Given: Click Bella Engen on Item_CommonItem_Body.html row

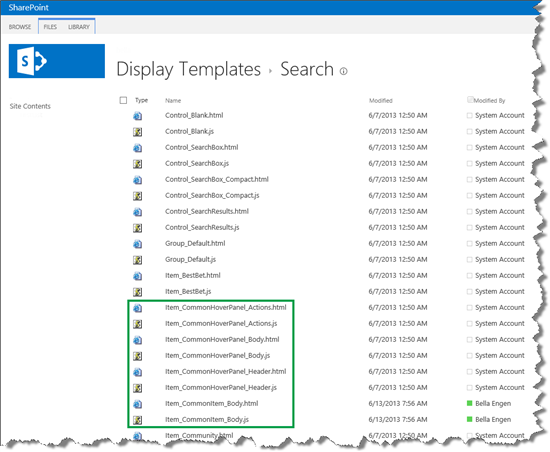Looking at the screenshot, I should [493, 404].
